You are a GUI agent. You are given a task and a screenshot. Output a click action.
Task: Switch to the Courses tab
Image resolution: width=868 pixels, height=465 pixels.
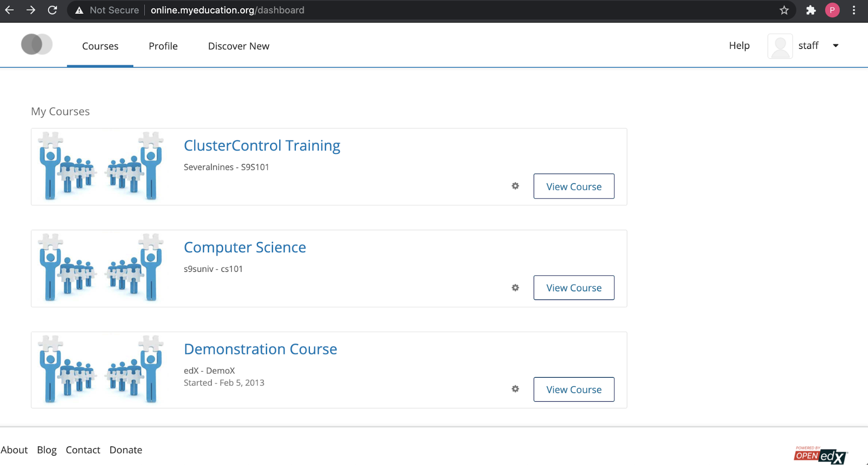coord(100,46)
